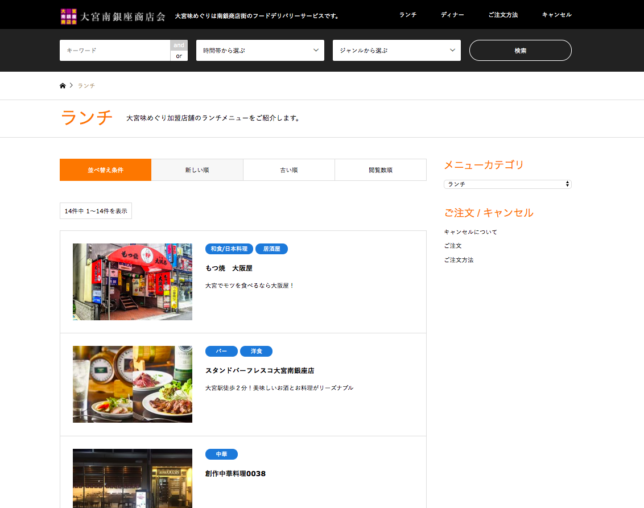Open the 時間帯から選ぶ dropdown
Viewport: 644px width, 508px height.
(x=260, y=50)
